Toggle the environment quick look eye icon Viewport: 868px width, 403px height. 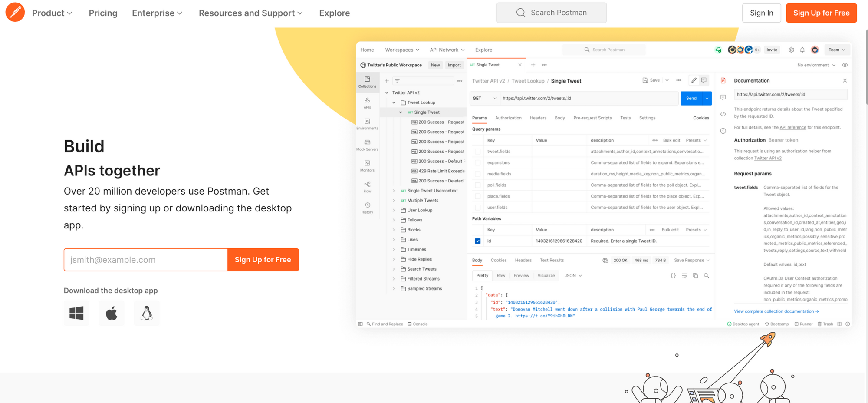point(845,65)
